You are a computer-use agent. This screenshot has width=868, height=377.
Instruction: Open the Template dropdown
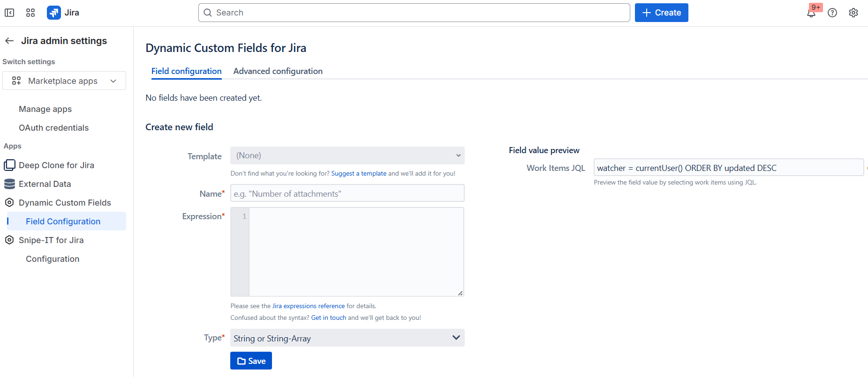click(x=347, y=155)
